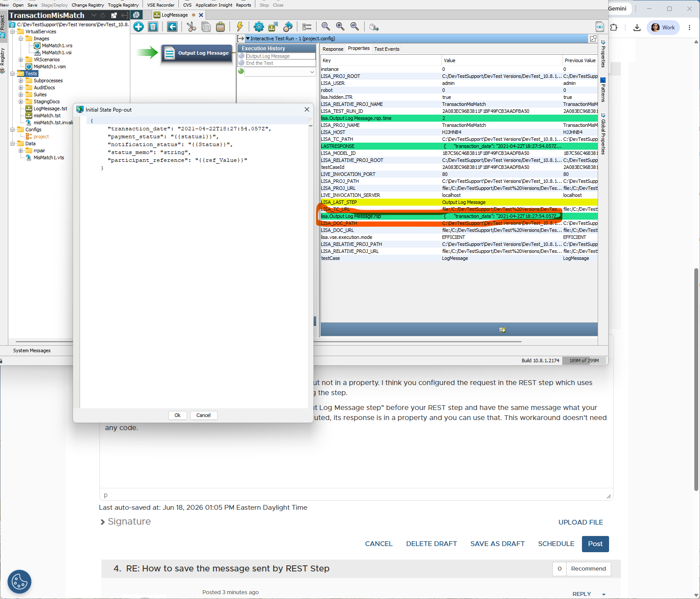Open the Execution History step dropdown
Image resolution: width=700 pixels, height=599 pixels.
pyautogui.click(x=312, y=72)
